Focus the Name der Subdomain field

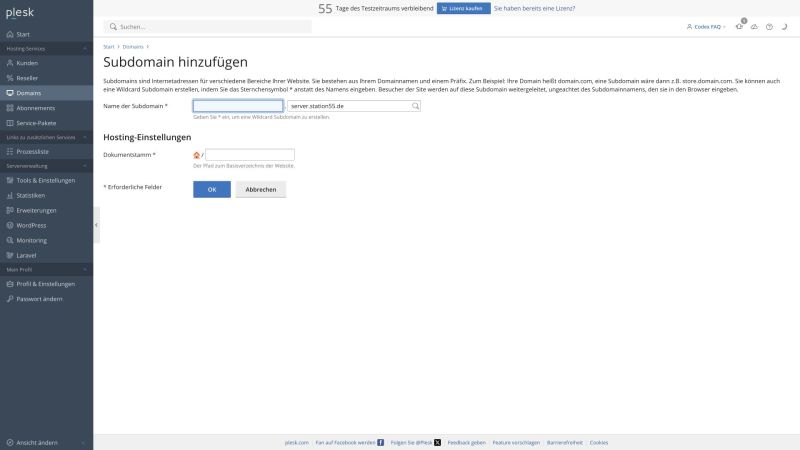[x=238, y=106]
